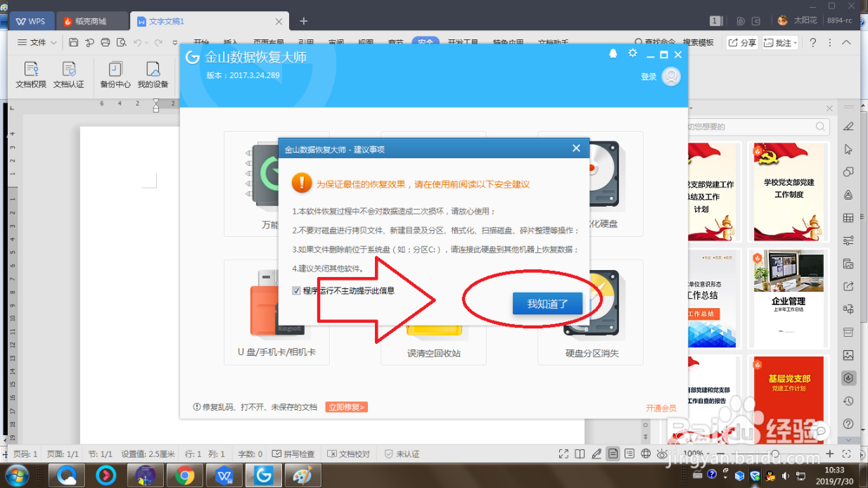This screenshot has height=488, width=868.
Task: Uncheck 程序运行不主动提示此信息 checkbox
Action: (296, 291)
